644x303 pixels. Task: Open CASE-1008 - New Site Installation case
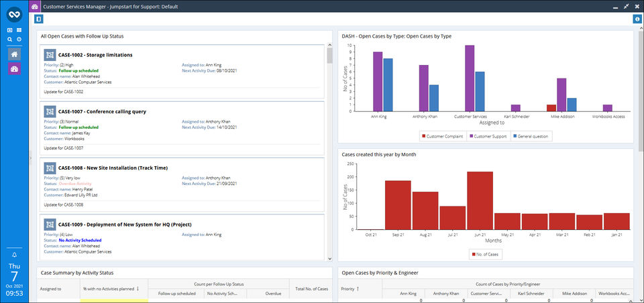click(x=113, y=168)
